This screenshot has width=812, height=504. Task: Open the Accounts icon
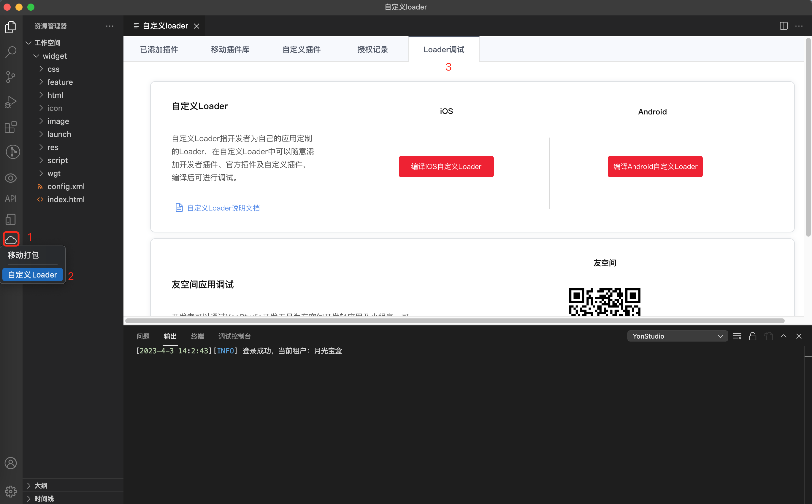click(x=11, y=463)
